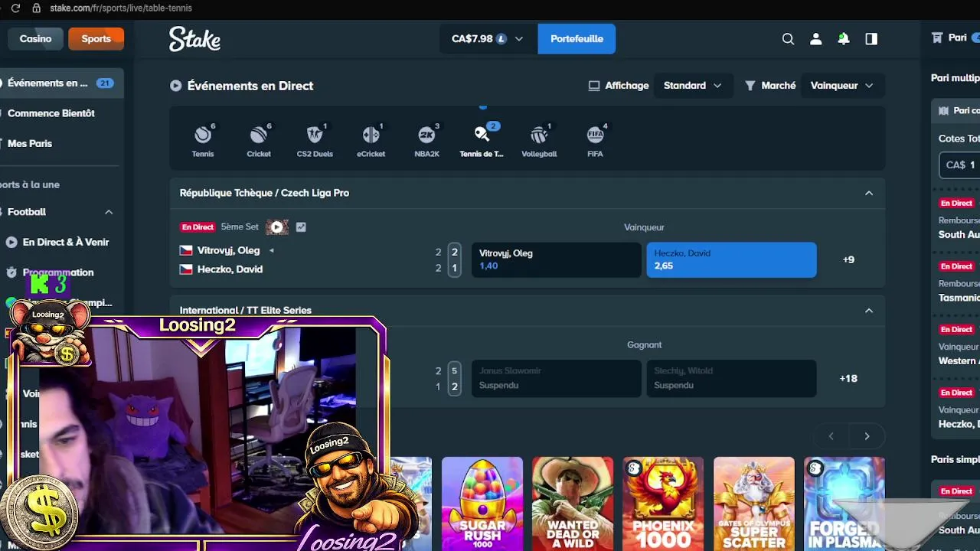
Task: Open the Vainqueur market dropdown
Action: pos(842,86)
